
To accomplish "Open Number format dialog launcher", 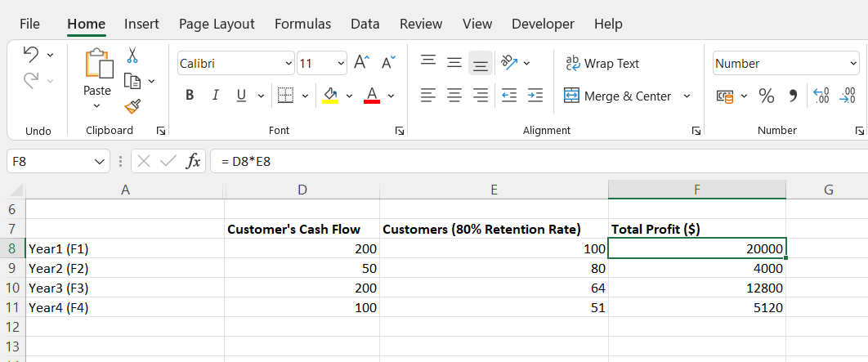I will (859, 131).
